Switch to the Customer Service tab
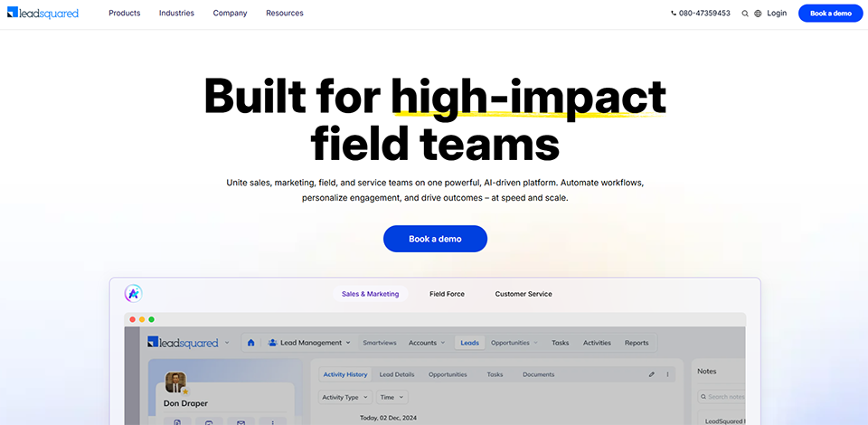The height and width of the screenshot is (425, 868). [x=524, y=294]
